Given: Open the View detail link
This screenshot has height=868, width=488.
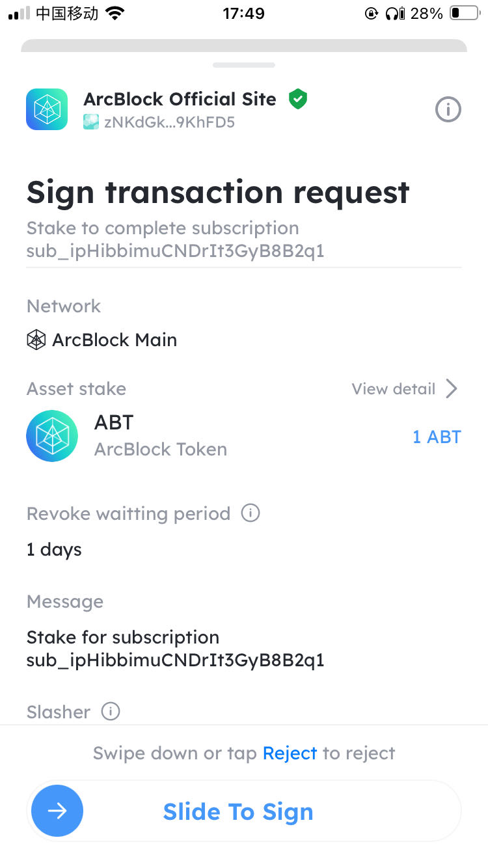Looking at the screenshot, I should 393,389.
